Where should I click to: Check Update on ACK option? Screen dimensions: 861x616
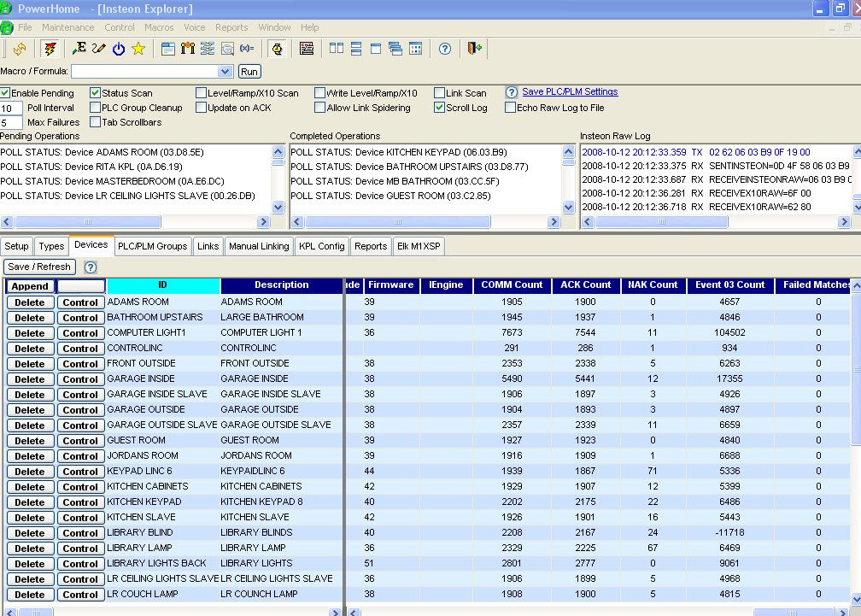pyautogui.click(x=202, y=108)
